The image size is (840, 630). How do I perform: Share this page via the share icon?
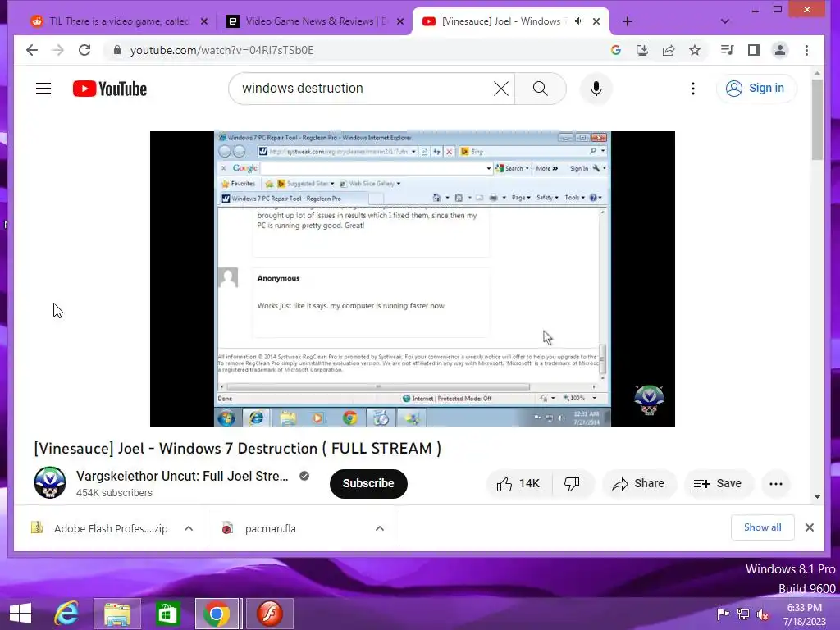pos(668,50)
